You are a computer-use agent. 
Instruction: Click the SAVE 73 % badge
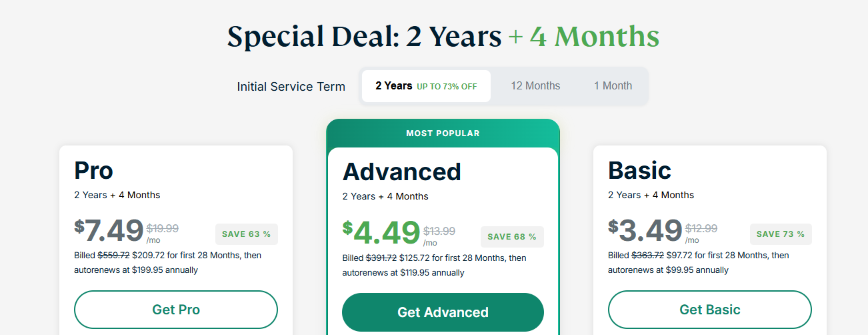click(x=780, y=234)
